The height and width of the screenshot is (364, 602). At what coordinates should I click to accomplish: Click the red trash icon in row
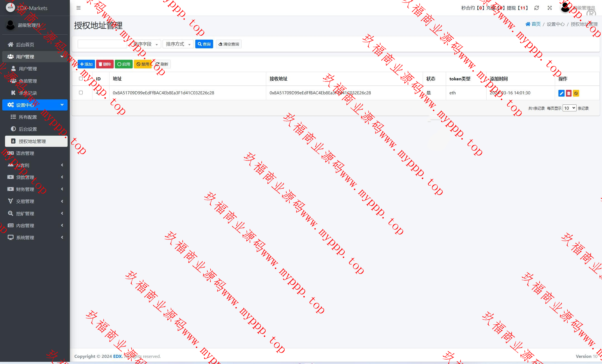568,93
